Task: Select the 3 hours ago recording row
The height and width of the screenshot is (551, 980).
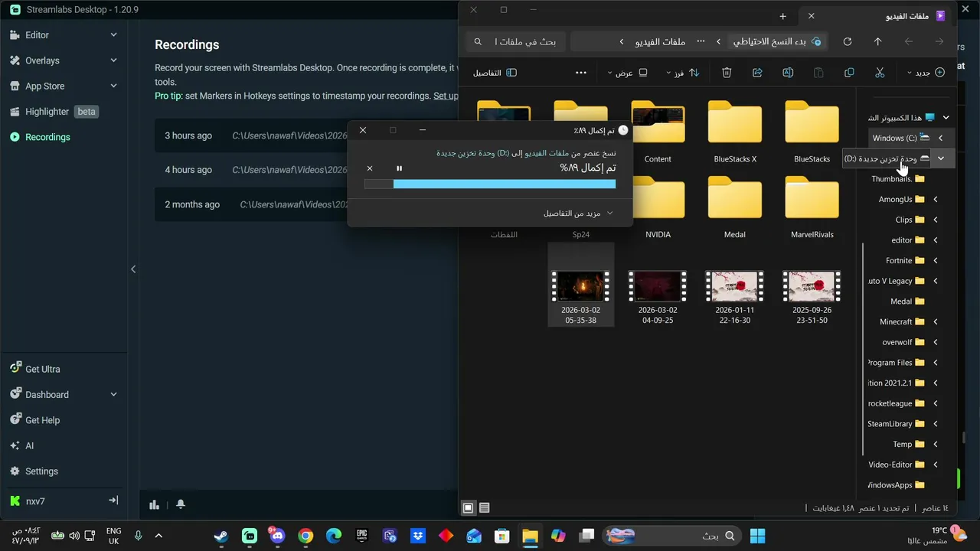Action: 306,135
